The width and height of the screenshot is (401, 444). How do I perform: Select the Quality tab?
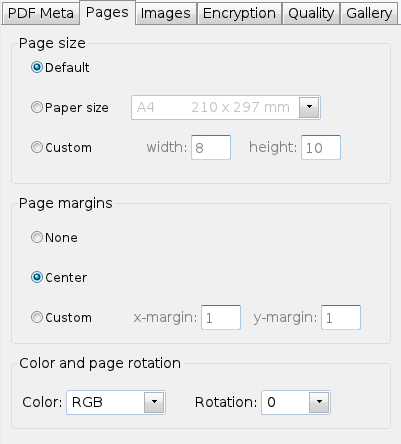(311, 13)
